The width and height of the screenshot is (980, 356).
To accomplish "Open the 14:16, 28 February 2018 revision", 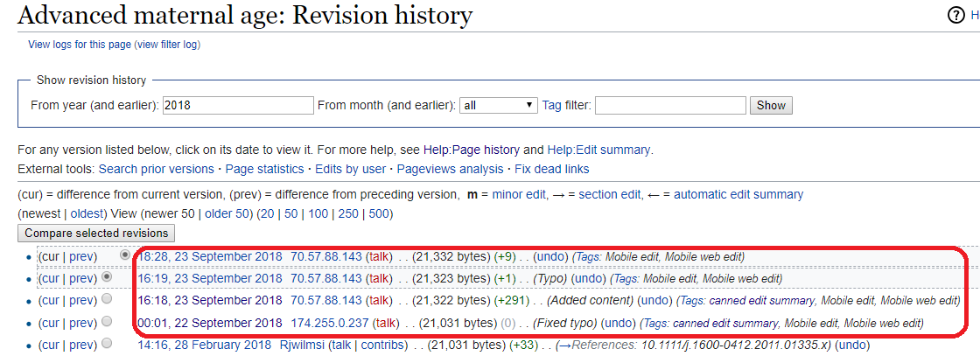I will (x=205, y=345).
